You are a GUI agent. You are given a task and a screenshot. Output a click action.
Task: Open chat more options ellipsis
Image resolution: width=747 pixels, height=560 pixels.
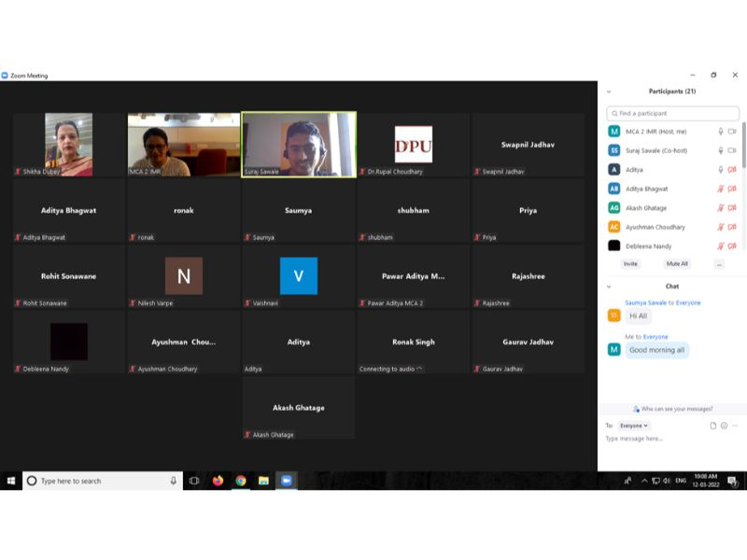tap(735, 426)
